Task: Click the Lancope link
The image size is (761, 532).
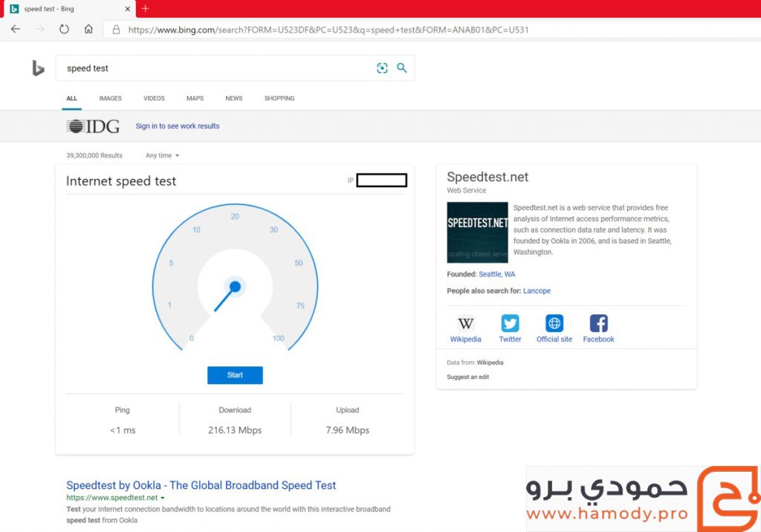Action: click(537, 291)
